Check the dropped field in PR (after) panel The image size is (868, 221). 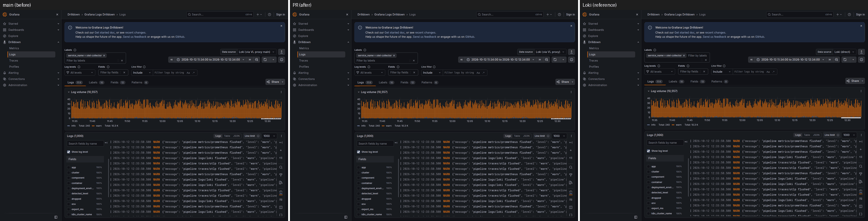[359, 199]
